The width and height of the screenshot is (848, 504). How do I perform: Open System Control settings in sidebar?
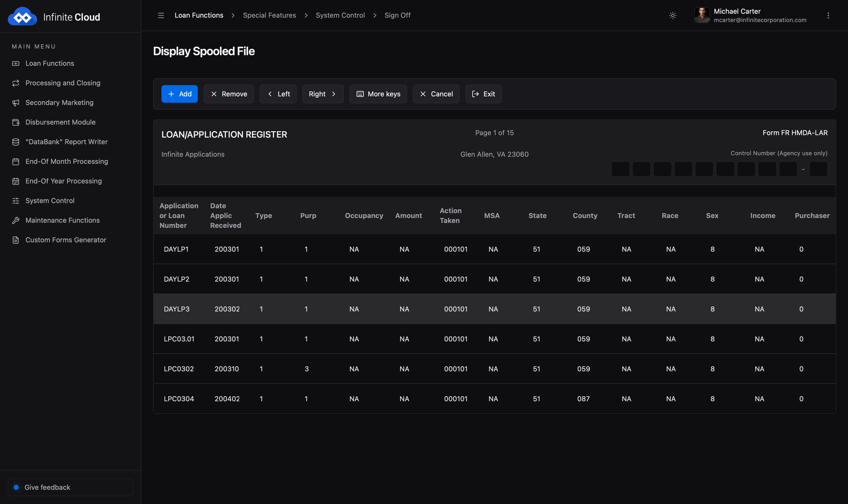pos(50,200)
